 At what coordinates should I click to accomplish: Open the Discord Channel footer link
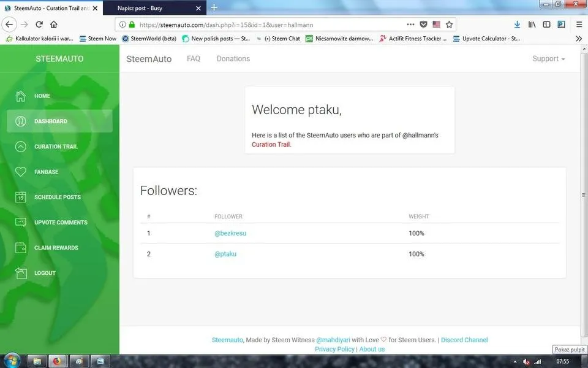pyautogui.click(x=464, y=340)
